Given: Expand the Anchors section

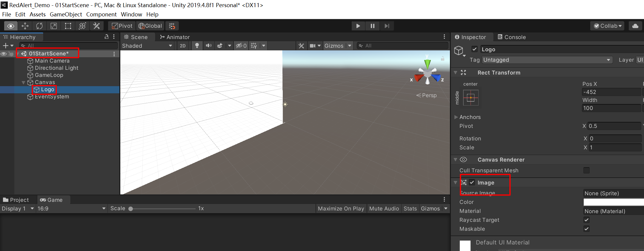Looking at the screenshot, I should coord(456,117).
